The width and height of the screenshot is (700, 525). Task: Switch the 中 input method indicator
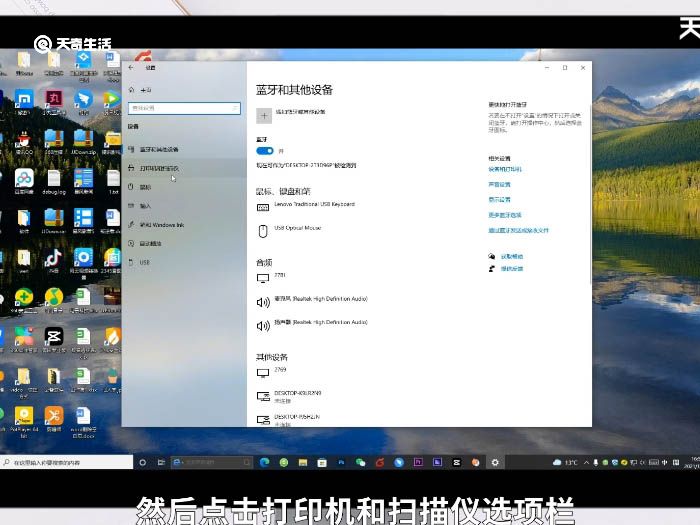click(665, 462)
